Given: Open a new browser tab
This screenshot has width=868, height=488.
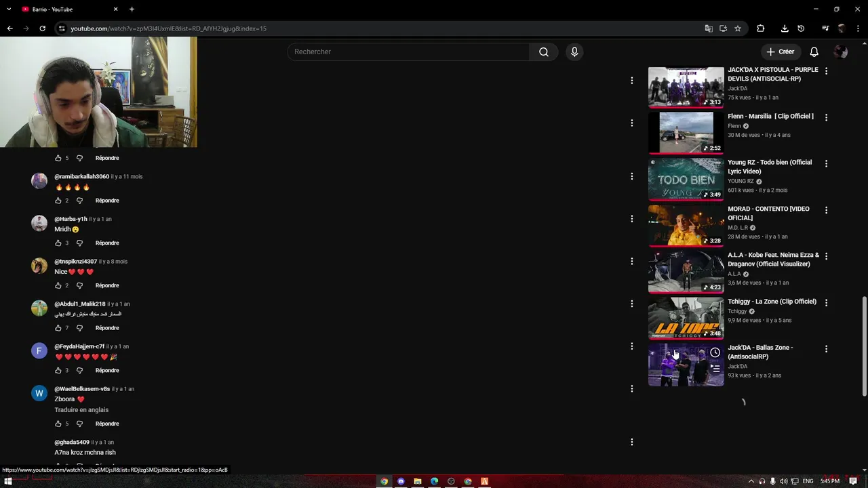Looking at the screenshot, I should (132, 9).
